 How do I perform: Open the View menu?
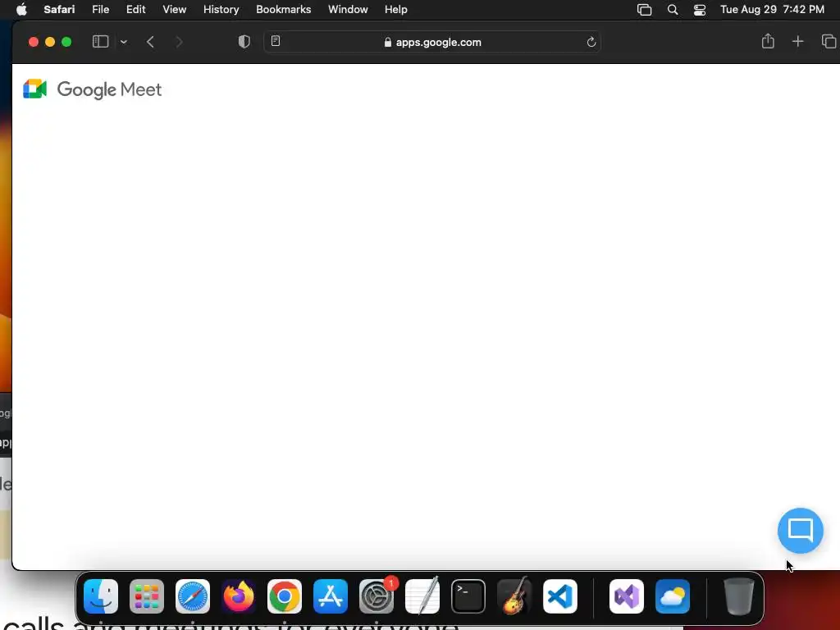tap(174, 9)
